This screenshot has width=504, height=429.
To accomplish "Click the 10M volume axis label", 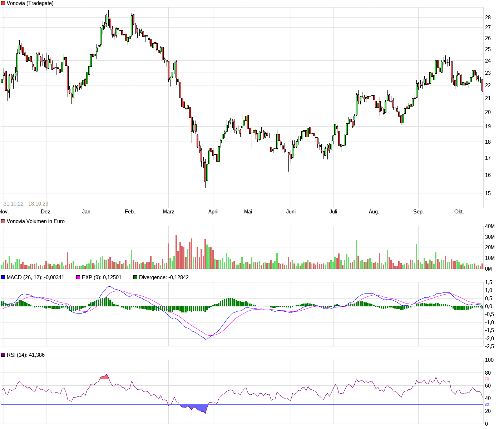I will click(x=490, y=258).
